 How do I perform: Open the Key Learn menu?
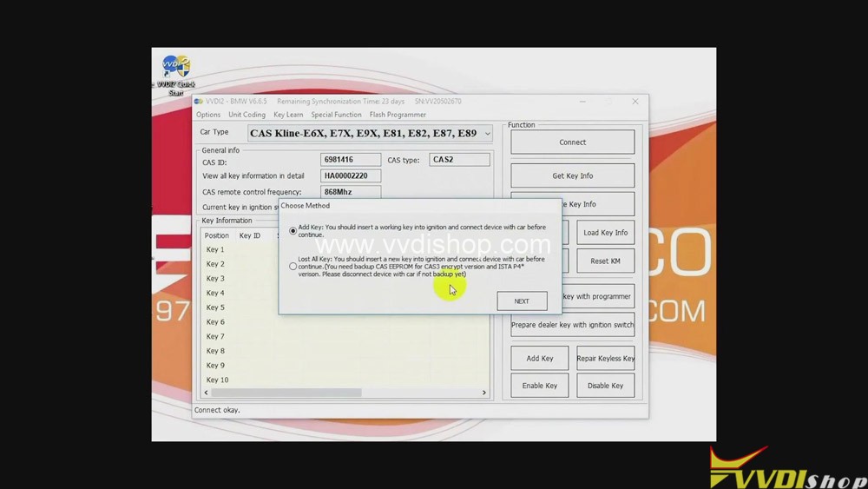coord(288,115)
